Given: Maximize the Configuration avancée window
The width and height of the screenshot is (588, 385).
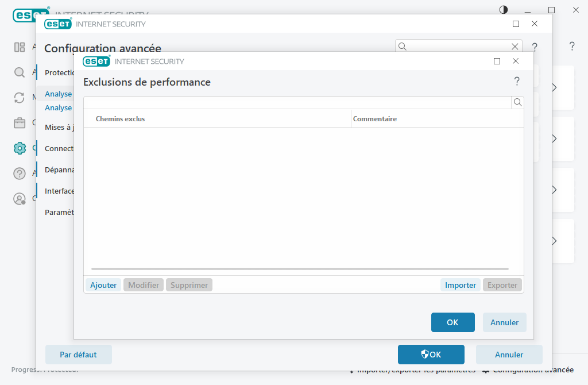Looking at the screenshot, I should pos(516,24).
